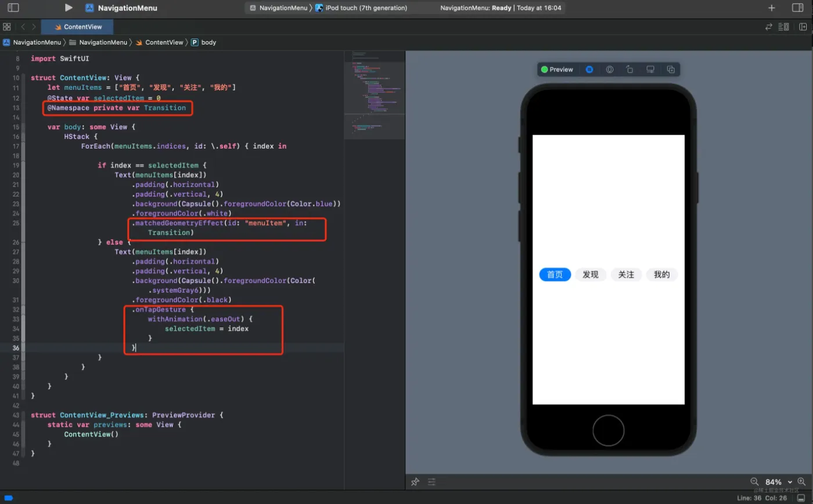The image size is (813, 504).
Task: Zoom in the preview canvas
Action: point(801,482)
